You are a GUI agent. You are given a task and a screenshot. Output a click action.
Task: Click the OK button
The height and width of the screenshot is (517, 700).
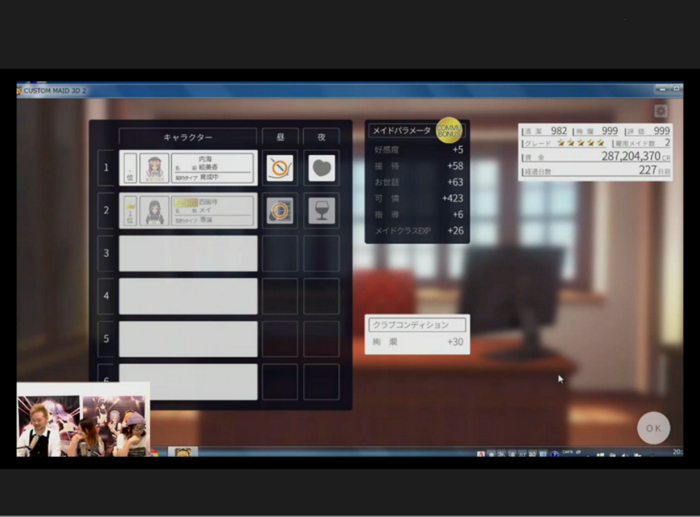653,428
